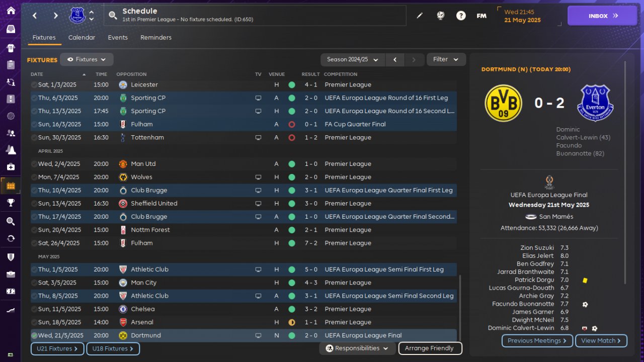The width and height of the screenshot is (644, 362).
Task: Open the FM menu icon
Action: [481, 16]
